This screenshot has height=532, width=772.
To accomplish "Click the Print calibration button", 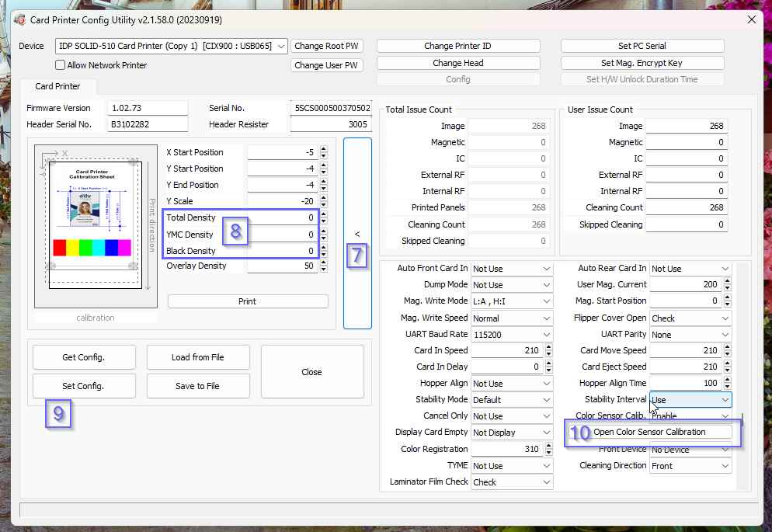I will (248, 301).
